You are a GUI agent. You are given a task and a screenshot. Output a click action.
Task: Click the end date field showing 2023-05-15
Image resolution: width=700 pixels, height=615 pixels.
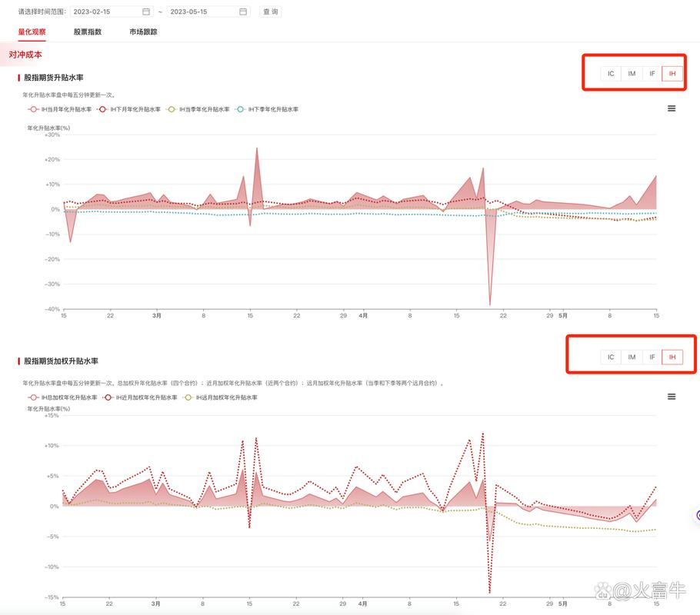(x=202, y=12)
